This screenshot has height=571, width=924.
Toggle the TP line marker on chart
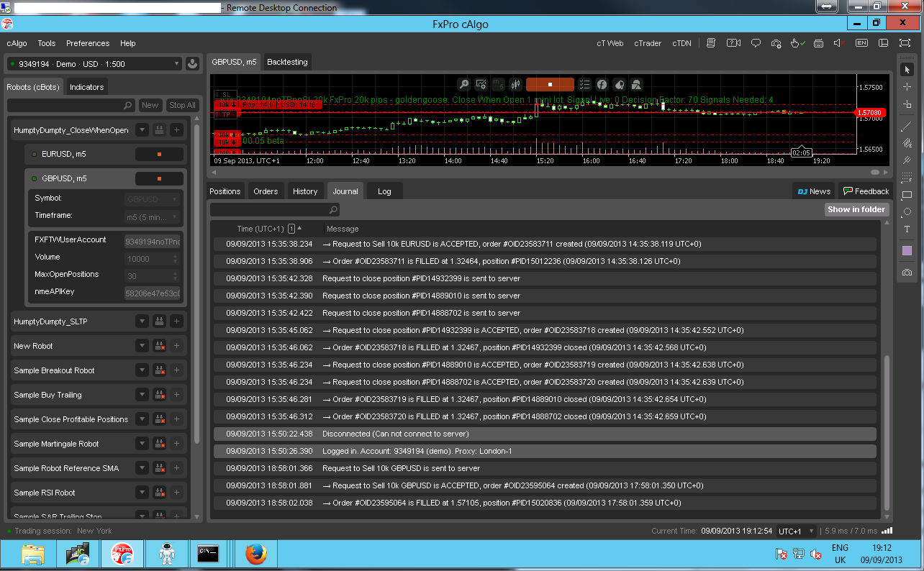coord(225,114)
